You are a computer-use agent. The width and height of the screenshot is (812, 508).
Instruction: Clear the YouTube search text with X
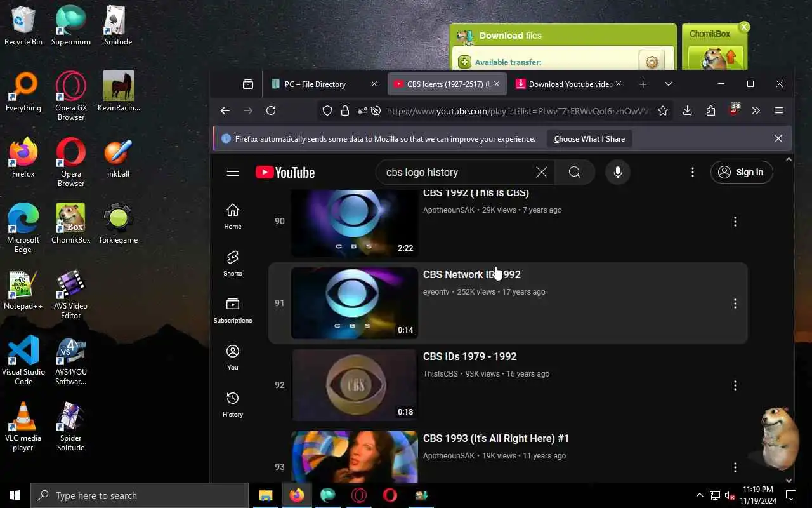pos(542,172)
